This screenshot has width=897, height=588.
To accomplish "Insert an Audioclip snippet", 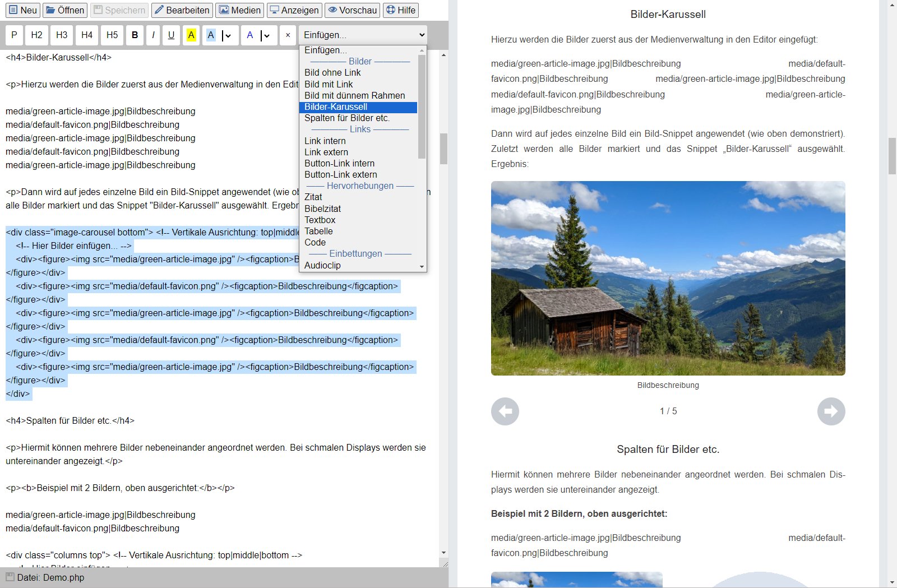I will click(x=358, y=265).
